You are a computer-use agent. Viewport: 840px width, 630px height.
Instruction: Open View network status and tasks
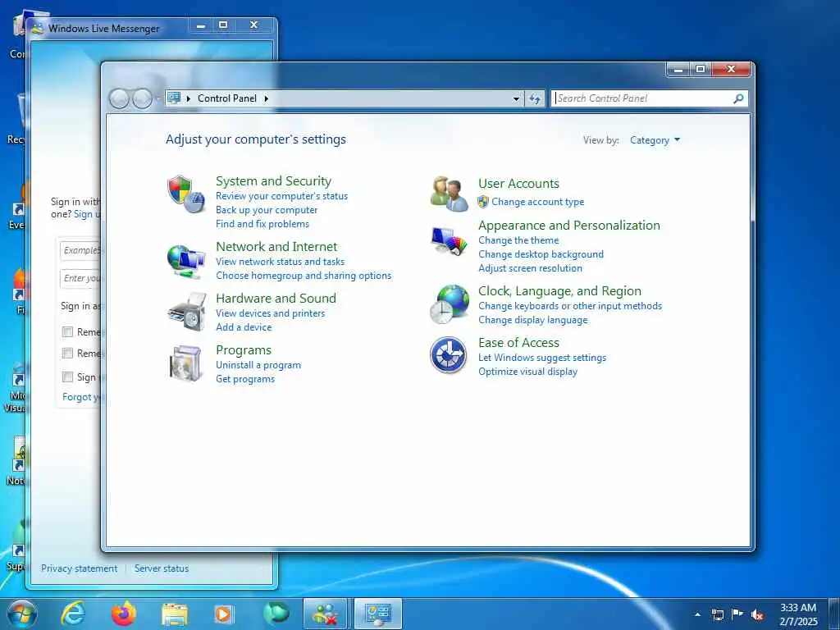point(281,262)
